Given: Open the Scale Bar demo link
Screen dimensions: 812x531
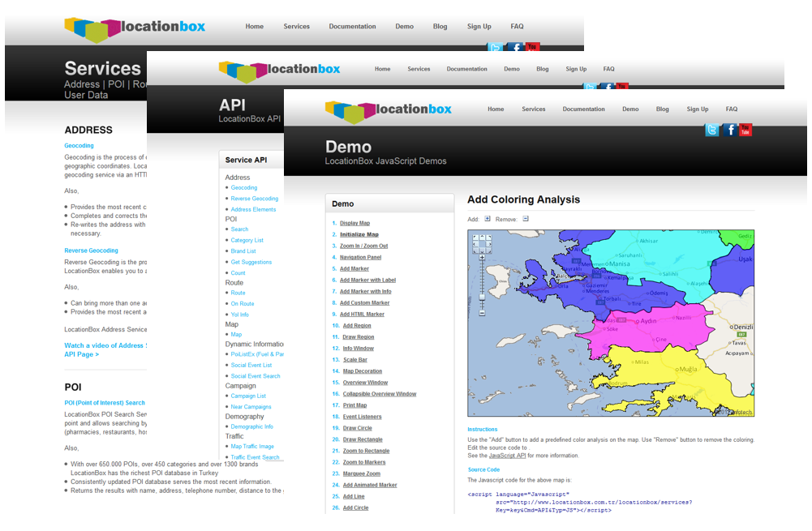Looking at the screenshot, I should point(355,360).
